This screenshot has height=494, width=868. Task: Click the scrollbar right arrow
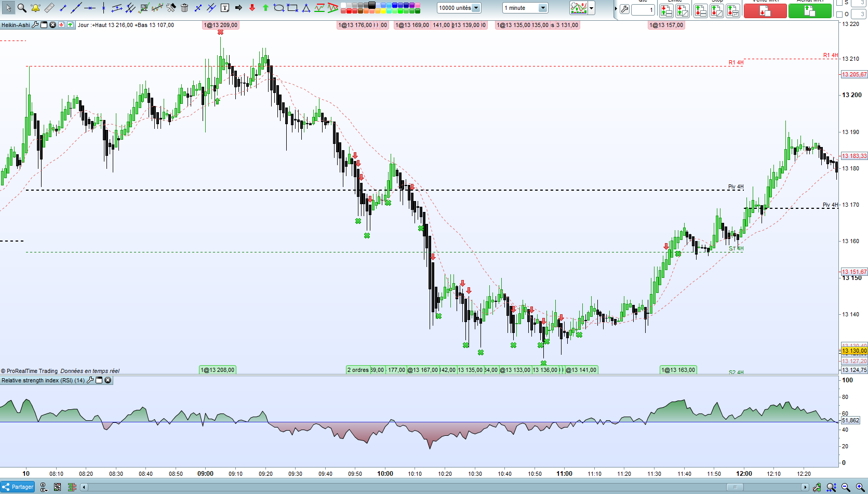[x=805, y=487]
